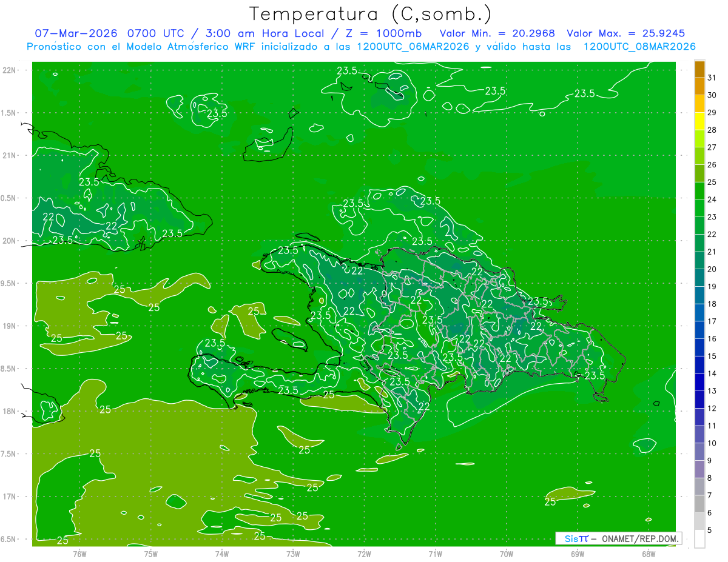Viewport: 728px width, 562px height.
Task: Click the '20N' latitude axis label
Action: (x=9, y=241)
